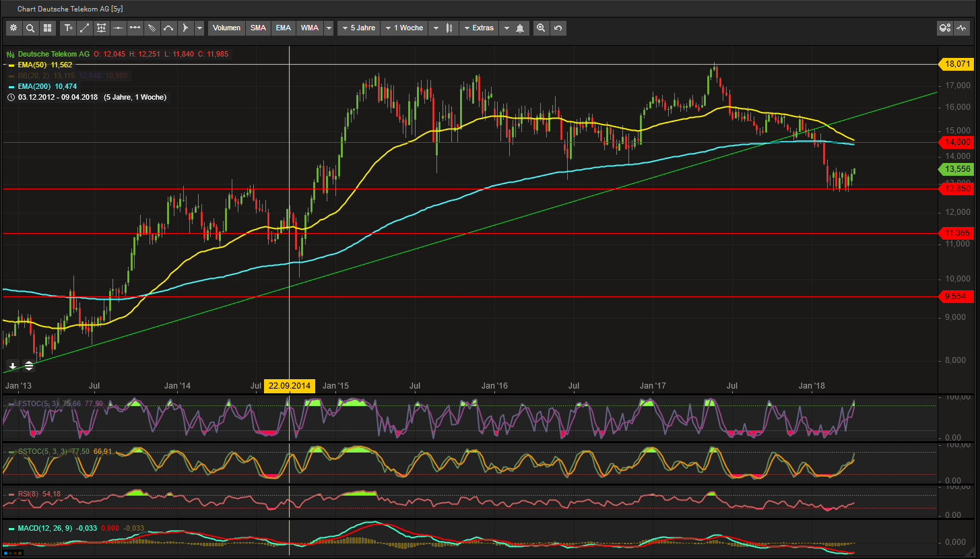Click the Deutsche Telekom AG legend label
980x559 pixels.
pos(53,54)
